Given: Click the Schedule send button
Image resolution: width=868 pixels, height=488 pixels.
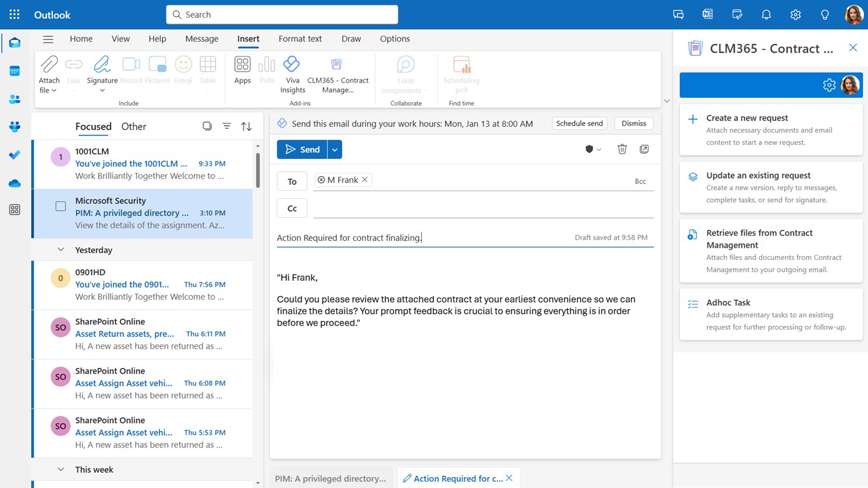Looking at the screenshot, I should click(x=580, y=123).
